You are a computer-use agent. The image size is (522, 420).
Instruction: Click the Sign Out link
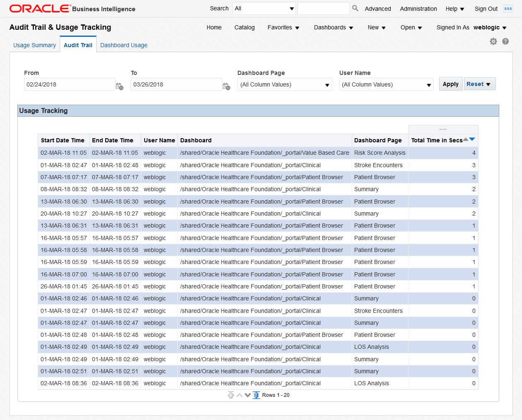pyautogui.click(x=486, y=8)
